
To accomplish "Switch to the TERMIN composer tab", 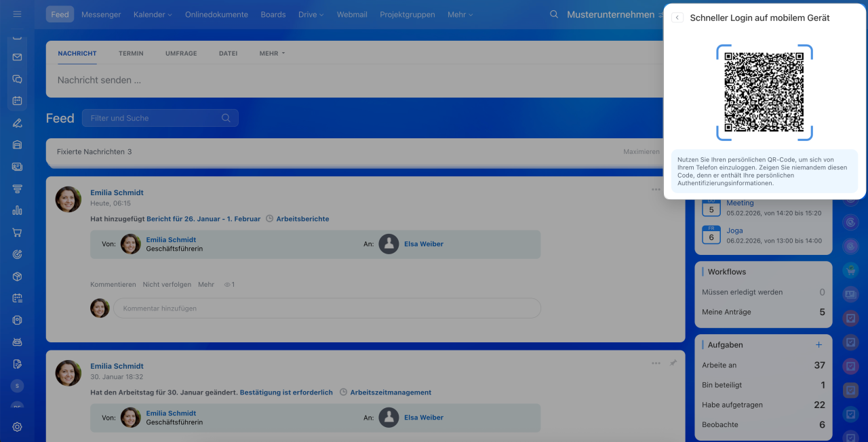I will [131, 54].
